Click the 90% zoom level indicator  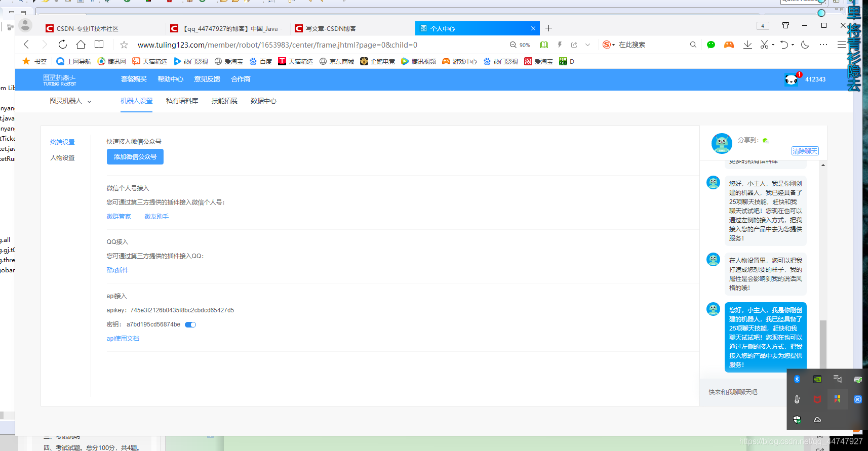click(520, 45)
